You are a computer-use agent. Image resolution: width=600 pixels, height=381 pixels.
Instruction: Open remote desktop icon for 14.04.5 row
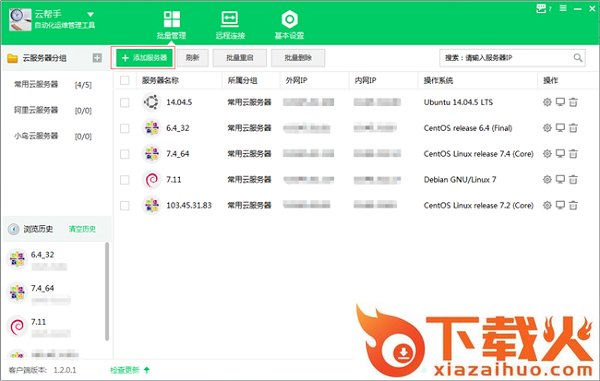(560, 102)
